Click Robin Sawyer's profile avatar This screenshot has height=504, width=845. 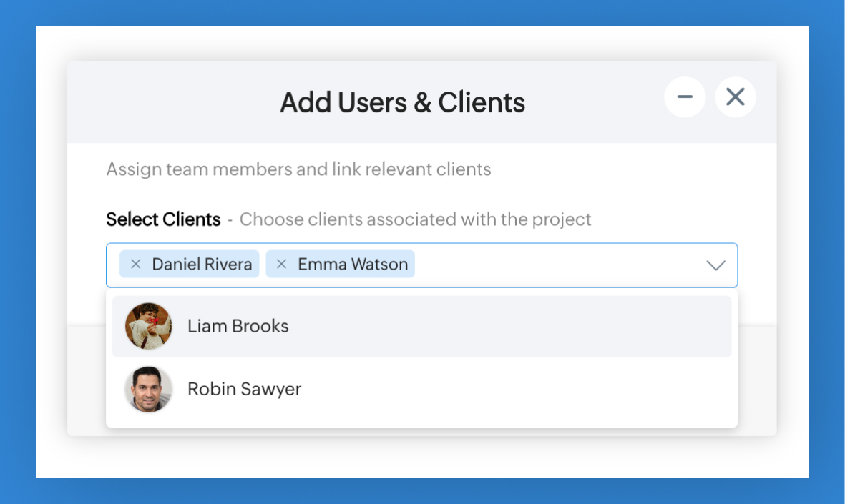[149, 389]
